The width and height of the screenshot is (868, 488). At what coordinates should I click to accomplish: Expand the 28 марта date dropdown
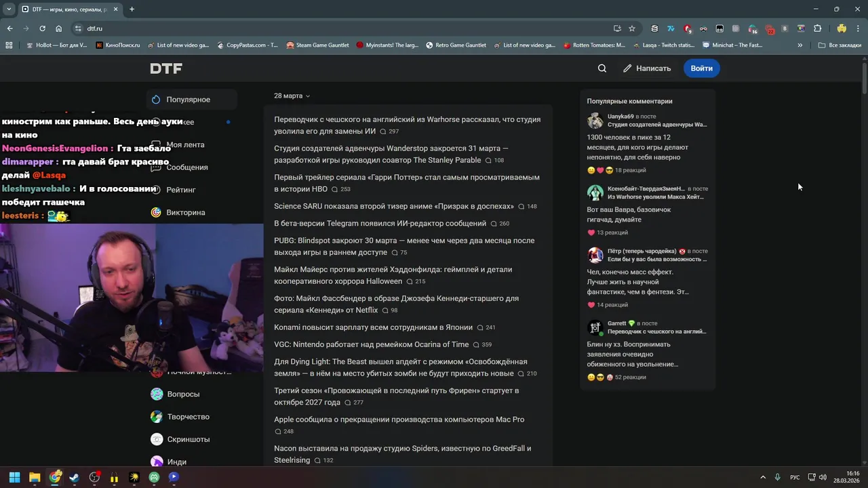(292, 96)
